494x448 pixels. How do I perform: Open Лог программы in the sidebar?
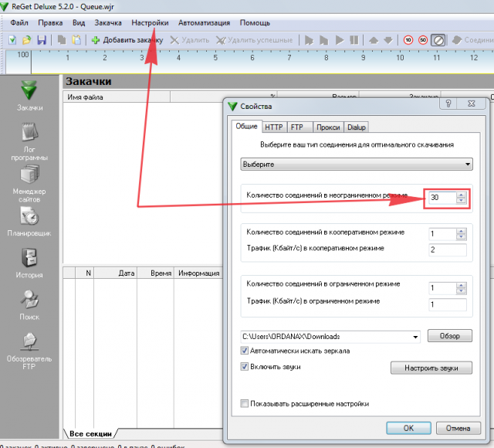[29, 140]
